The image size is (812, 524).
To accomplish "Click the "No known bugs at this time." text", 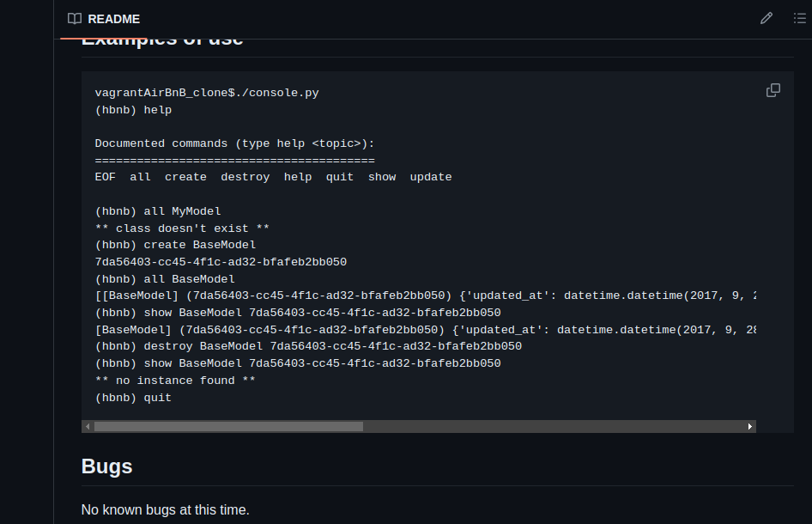I will 165,510.
